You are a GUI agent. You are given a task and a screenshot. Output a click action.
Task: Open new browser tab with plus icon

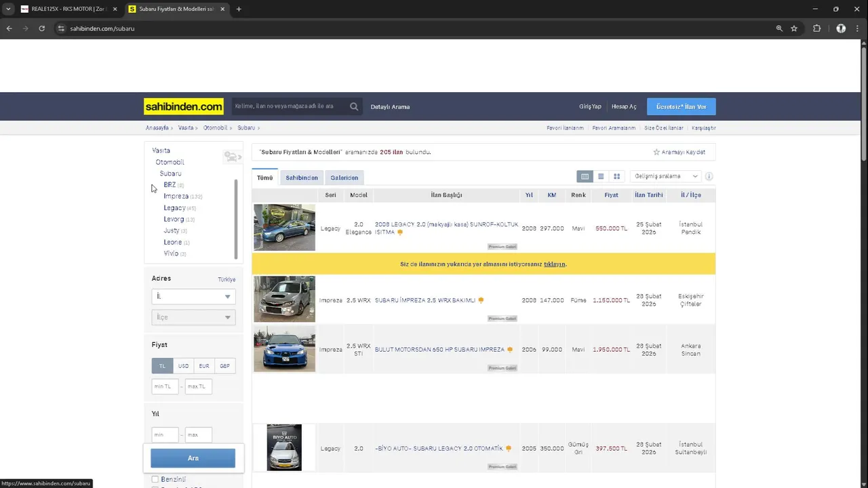[x=239, y=9]
